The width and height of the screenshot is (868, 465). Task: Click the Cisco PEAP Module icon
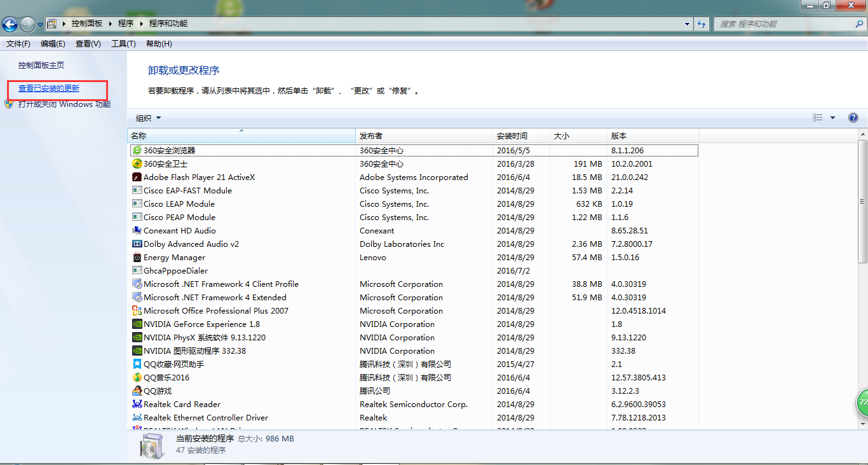click(137, 218)
